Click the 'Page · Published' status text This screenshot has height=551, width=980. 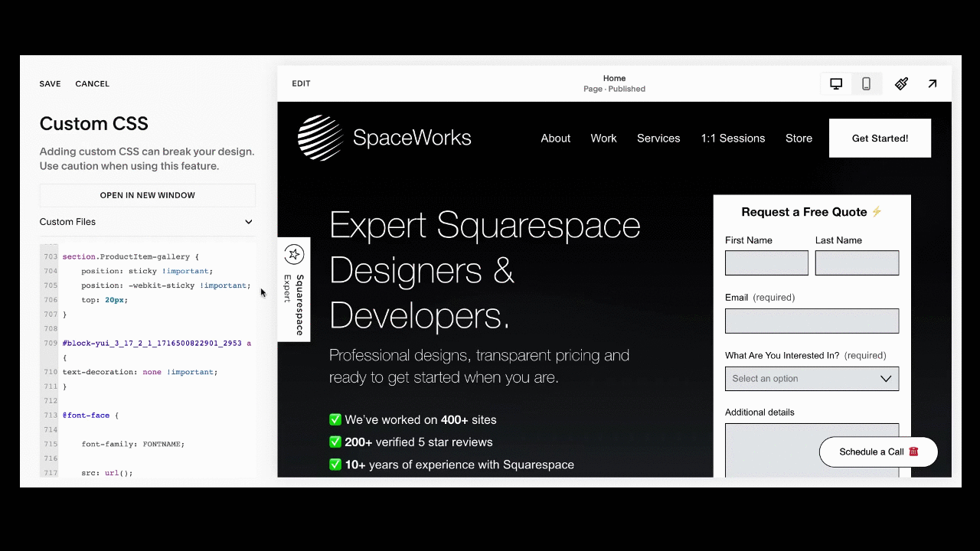tap(614, 89)
